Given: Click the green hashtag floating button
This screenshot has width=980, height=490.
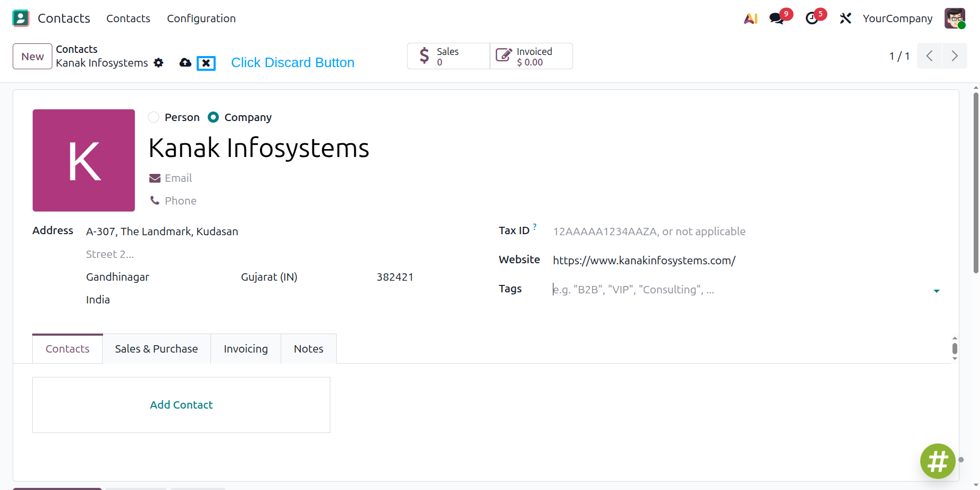Looking at the screenshot, I should click(938, 461).
